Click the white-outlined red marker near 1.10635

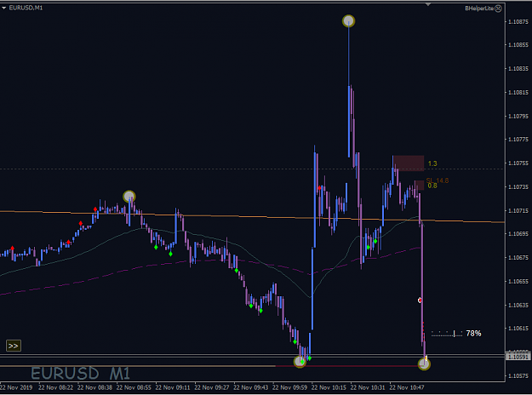pos(420,301)
